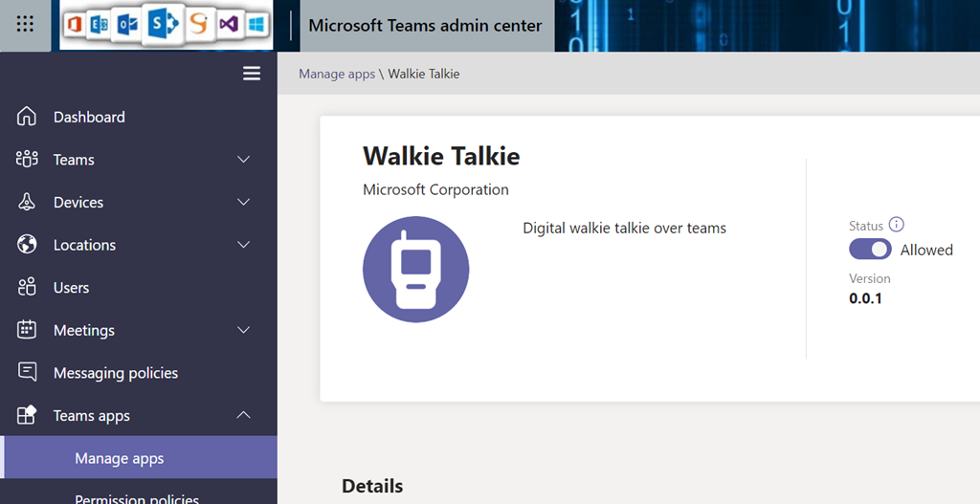The width and height of the screenshot is (980, 504).
Task: Click the Office logo in the banner
Action: click(x=75, y=26)
